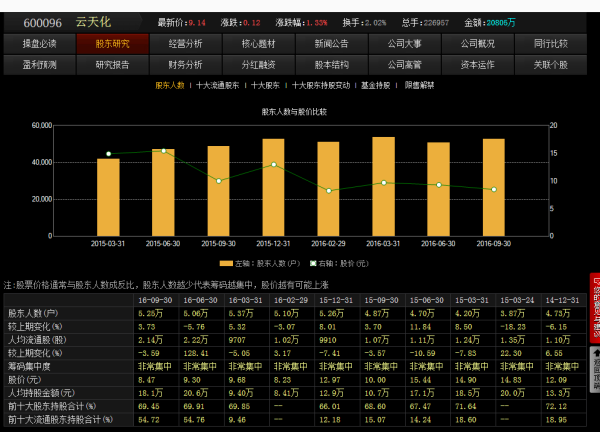This screenshot has height=432, width=600.
Task: View the 公司概况 tab
Action: coord(478,44)
